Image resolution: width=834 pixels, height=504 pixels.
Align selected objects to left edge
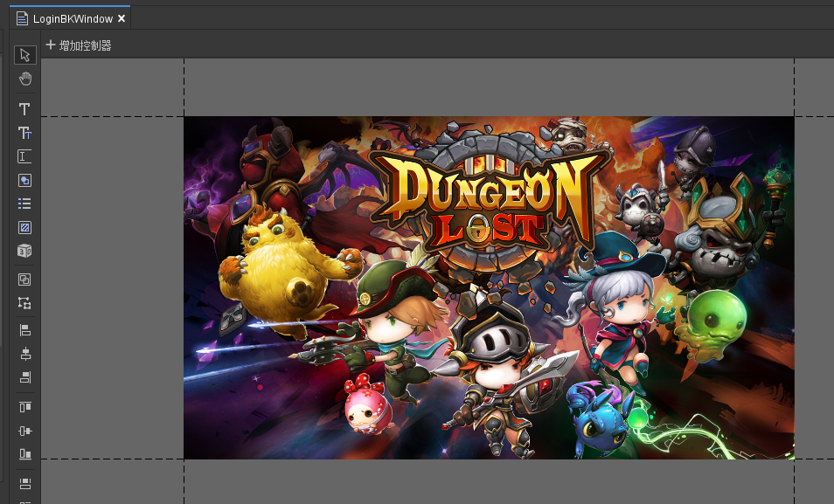(x=25, y=330)
